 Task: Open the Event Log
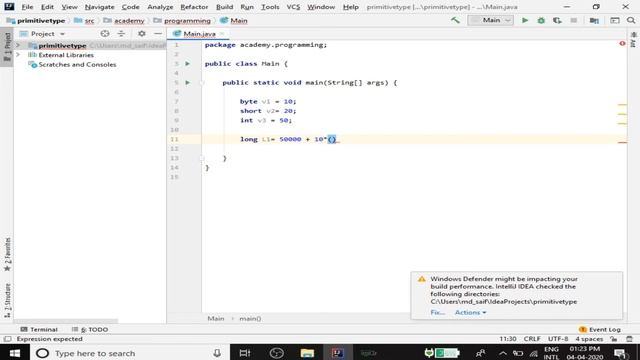[600, 329]
